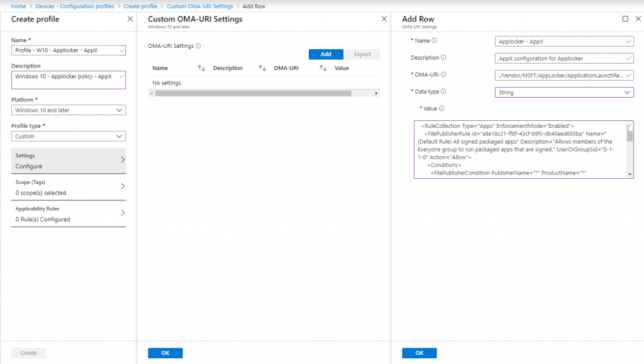Expand the Settings Configure section
The height and width of the screenshot is (364, 644).
click(68, 159)
